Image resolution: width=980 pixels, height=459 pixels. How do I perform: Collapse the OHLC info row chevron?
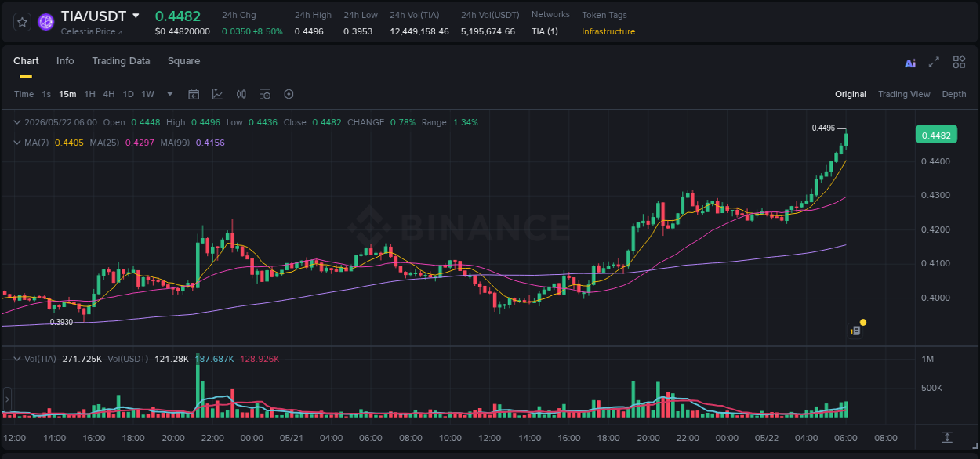tap(18, 122)
